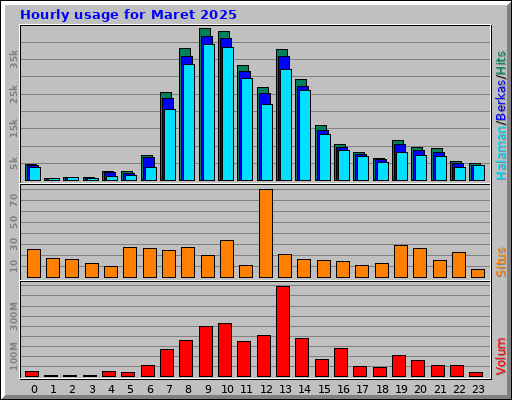
Task: Click the red Volum bar at hour 10
Action: [225, 350]
